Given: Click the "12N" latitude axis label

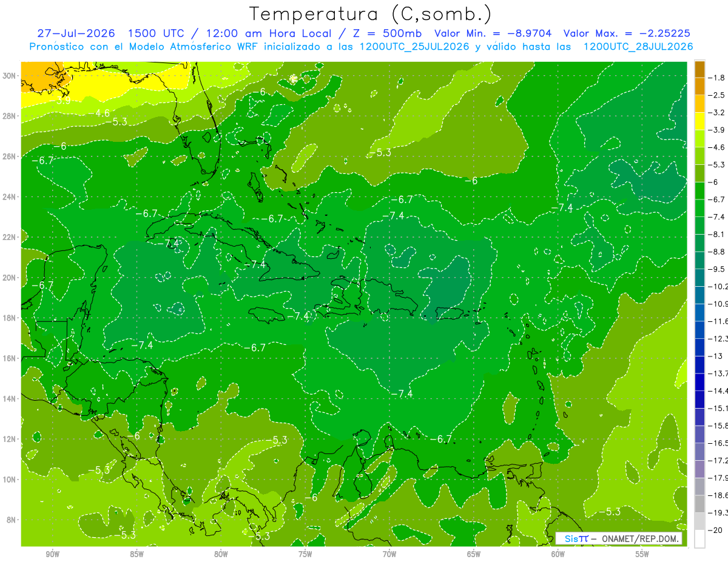Looking at the screenshot, I should (x=9, y=439).
